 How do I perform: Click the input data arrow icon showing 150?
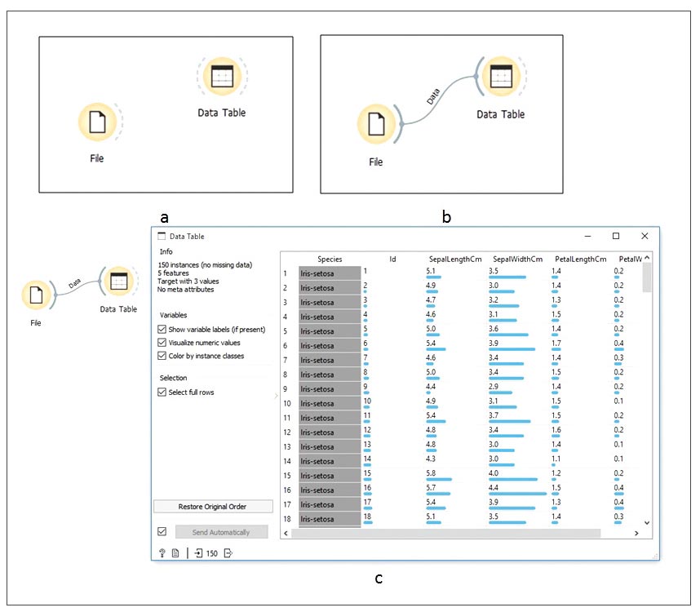(x=198, y=553)
